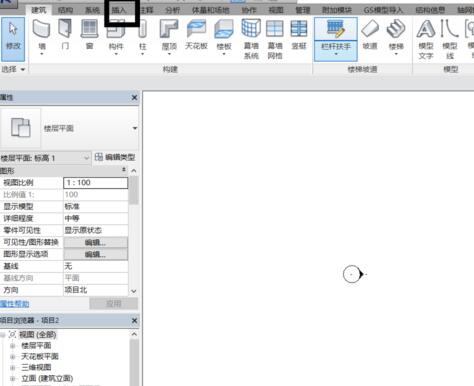
Task: Expand the 天花板平面 tree node
Action: click(13, 357)
